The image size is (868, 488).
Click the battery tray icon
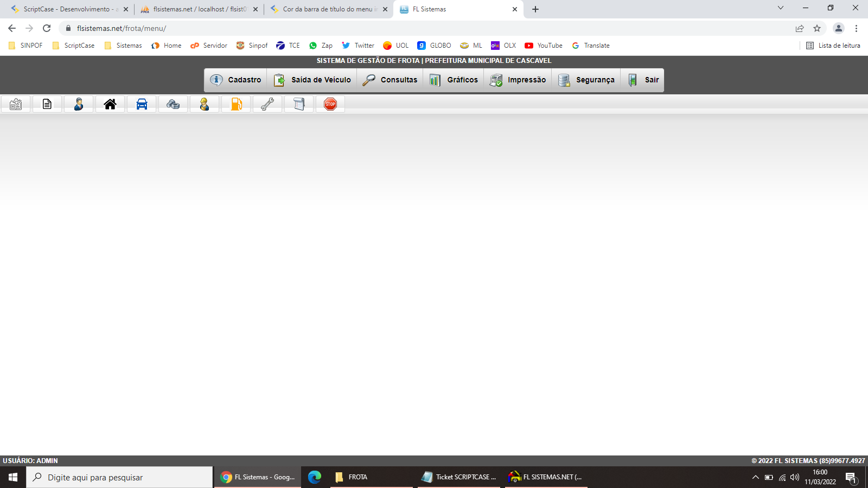point(769,477)
